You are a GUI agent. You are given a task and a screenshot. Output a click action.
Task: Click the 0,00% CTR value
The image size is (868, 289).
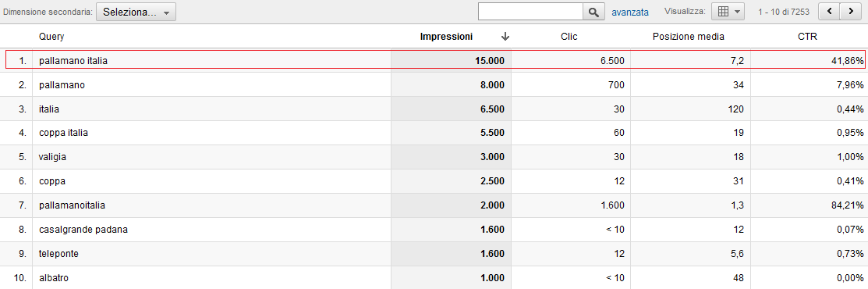851,278
